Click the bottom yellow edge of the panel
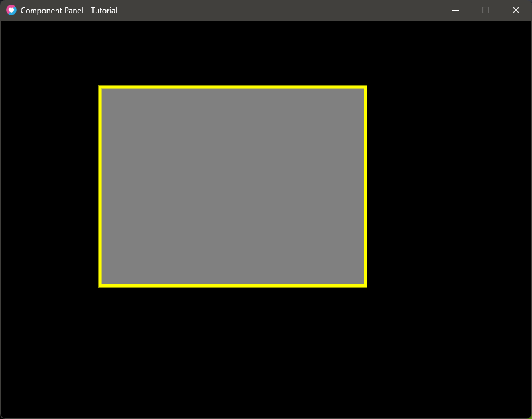The width and height of the screenshot is (532, 419). [232, 284]
